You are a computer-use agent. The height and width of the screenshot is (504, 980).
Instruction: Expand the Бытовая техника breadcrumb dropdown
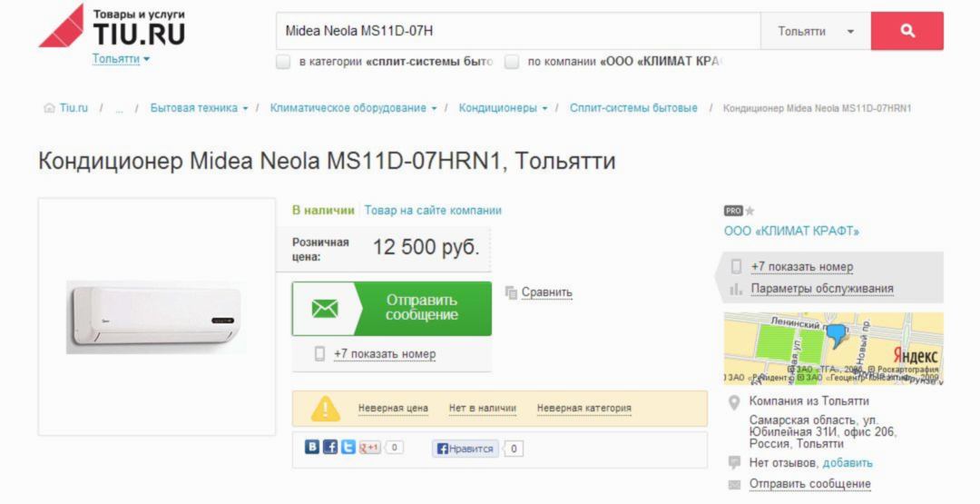200,108
